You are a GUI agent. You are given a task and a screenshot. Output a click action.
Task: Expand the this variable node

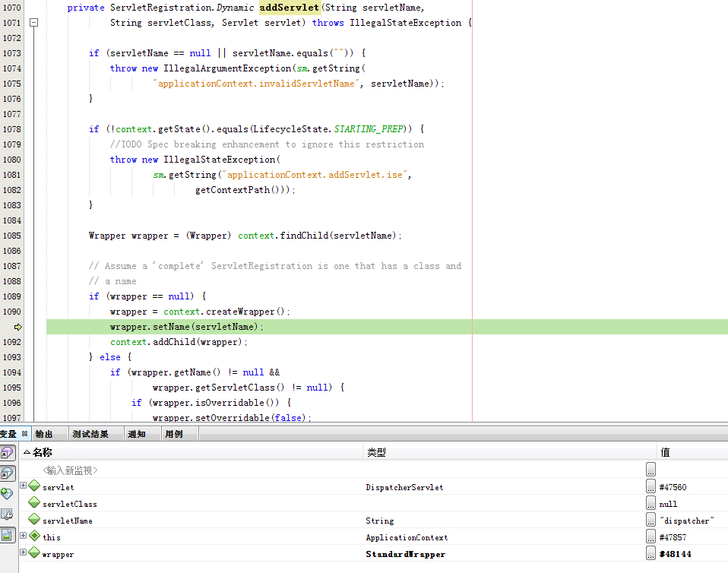click(x=24, y=536)
